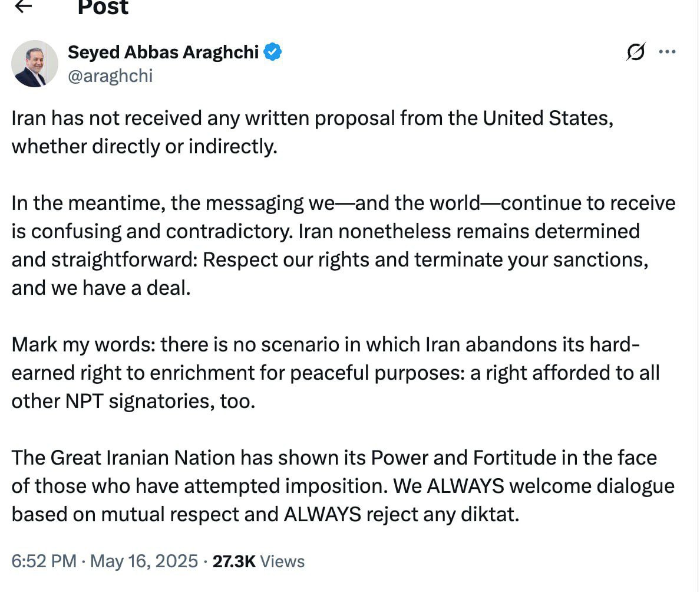Click the paragraph starting 'Iran has not received'
700x592 pixels.
click(x=312, y=132)
